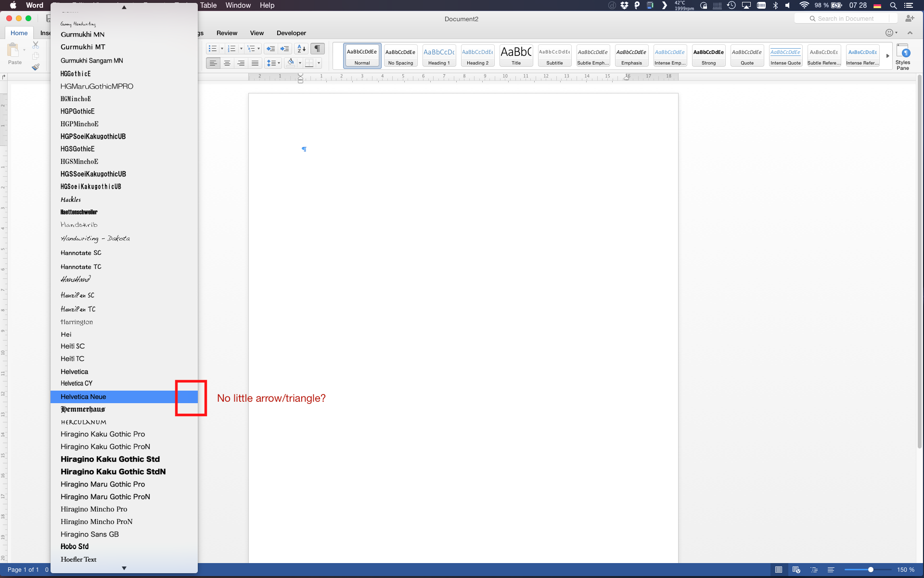Apply the Title style
Image resolution: width=924 pixels, height=578 pixels.
tap(516, 56)
